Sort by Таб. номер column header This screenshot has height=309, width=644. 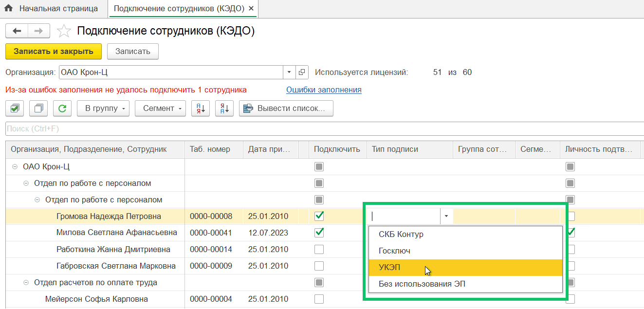click(214, 149)
